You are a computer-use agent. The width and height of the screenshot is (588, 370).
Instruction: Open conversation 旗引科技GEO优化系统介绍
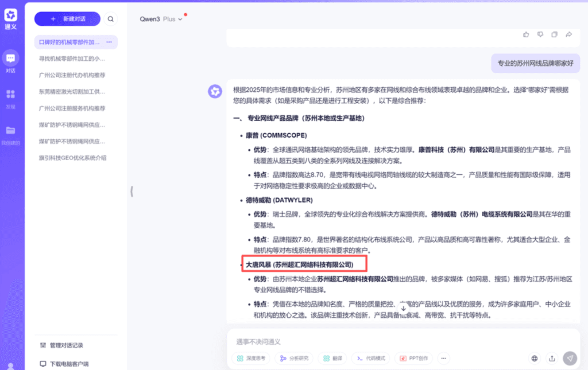tap(72, 157)
